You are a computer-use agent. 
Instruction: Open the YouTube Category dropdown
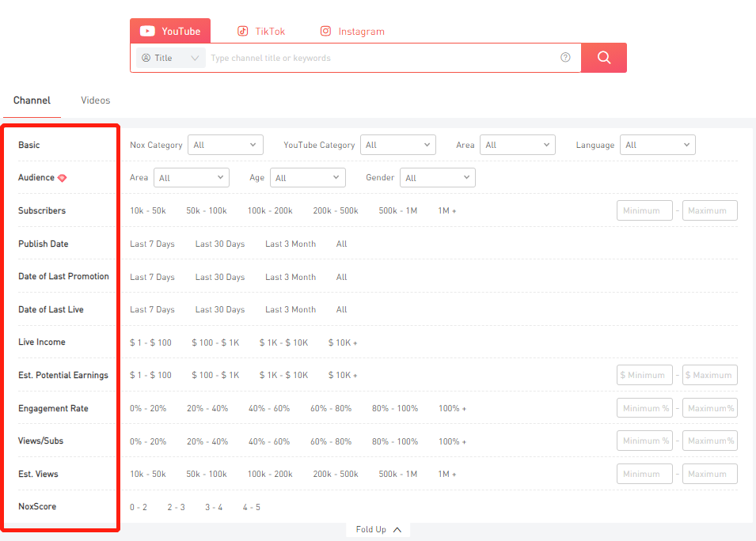point(397,145)
